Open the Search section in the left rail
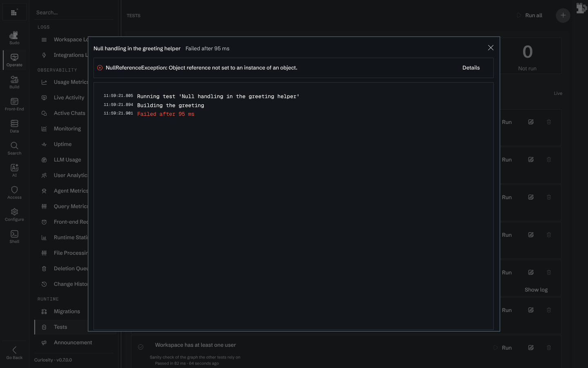Screen dimensions: 588x368 point(14,148)
